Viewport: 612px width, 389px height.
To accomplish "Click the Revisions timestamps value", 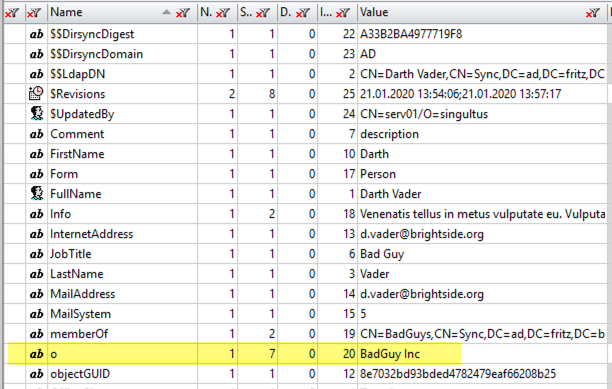I will (461, 94).
